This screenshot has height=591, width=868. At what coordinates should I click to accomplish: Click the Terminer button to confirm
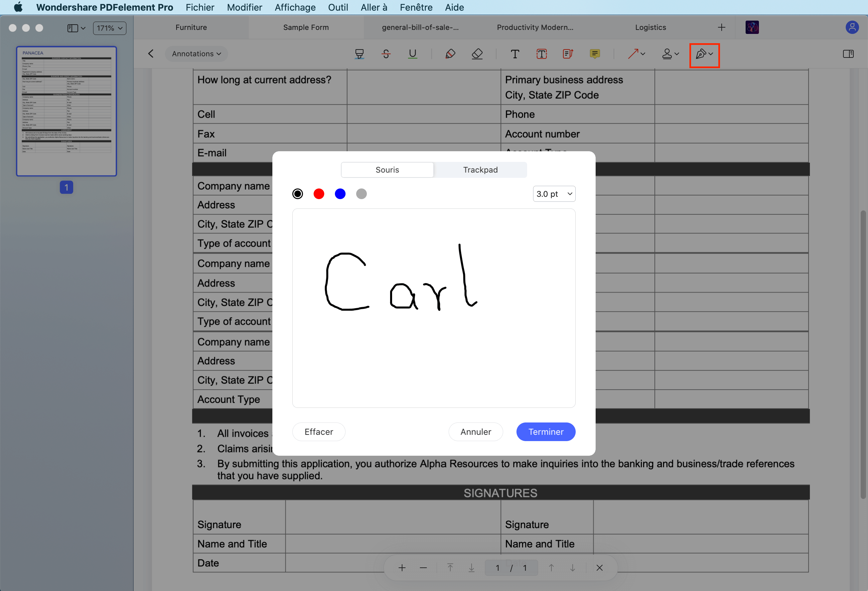pos(545,431)
